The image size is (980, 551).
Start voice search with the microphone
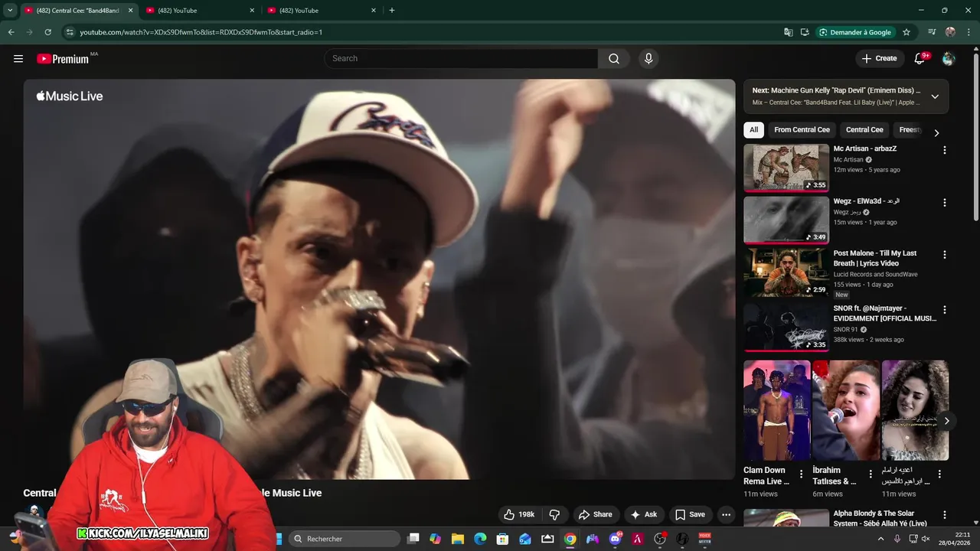point(648,58)
